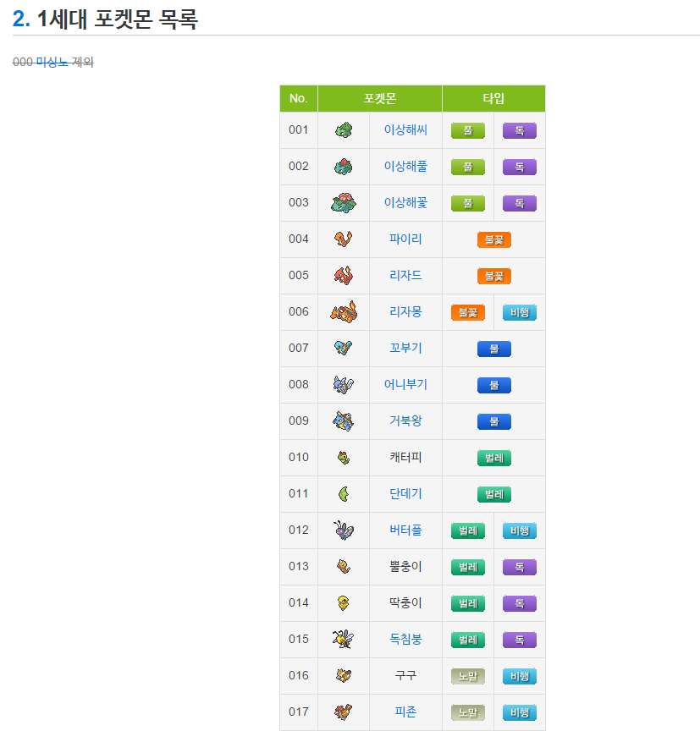Click the 이상해씨 Pokémon sprite icon

(x=344, y=130)
